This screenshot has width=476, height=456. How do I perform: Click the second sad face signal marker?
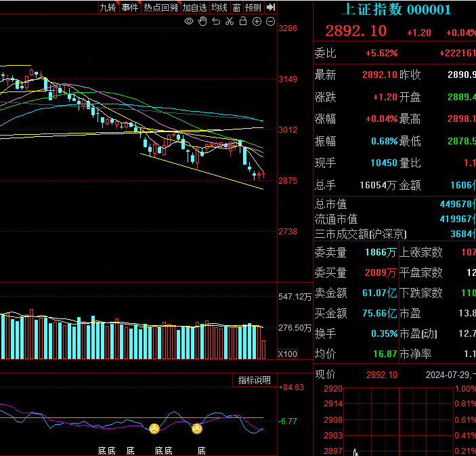click(196, 429)
